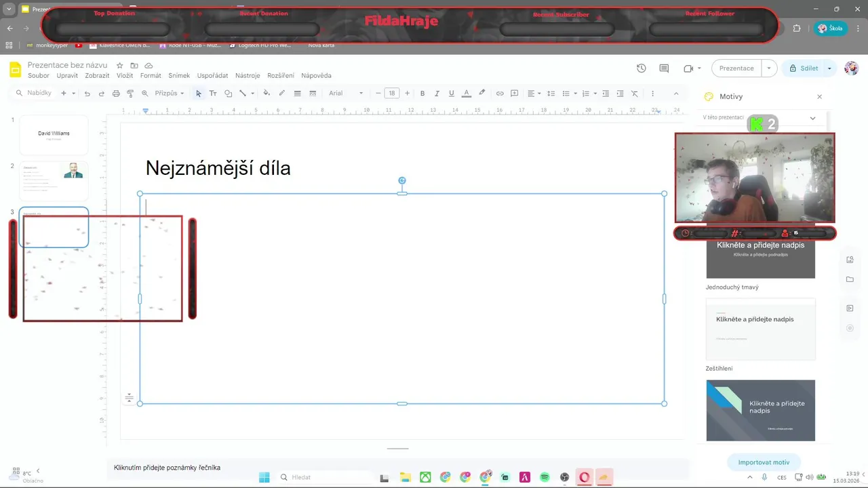Open the shape insert tool
Screen dimensions: 868x488
click(228, 94)
